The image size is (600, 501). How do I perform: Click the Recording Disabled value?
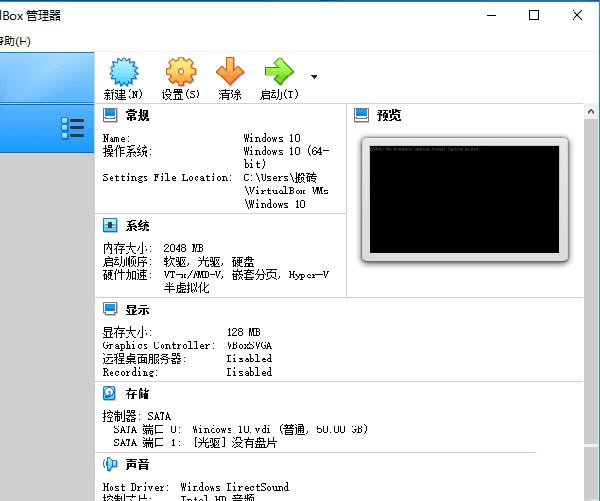249,372
